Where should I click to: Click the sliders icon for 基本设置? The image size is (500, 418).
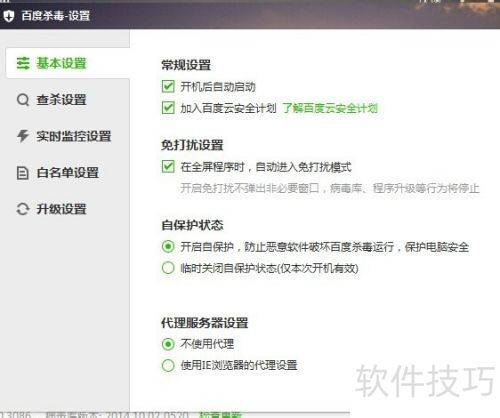coord(23,63)
